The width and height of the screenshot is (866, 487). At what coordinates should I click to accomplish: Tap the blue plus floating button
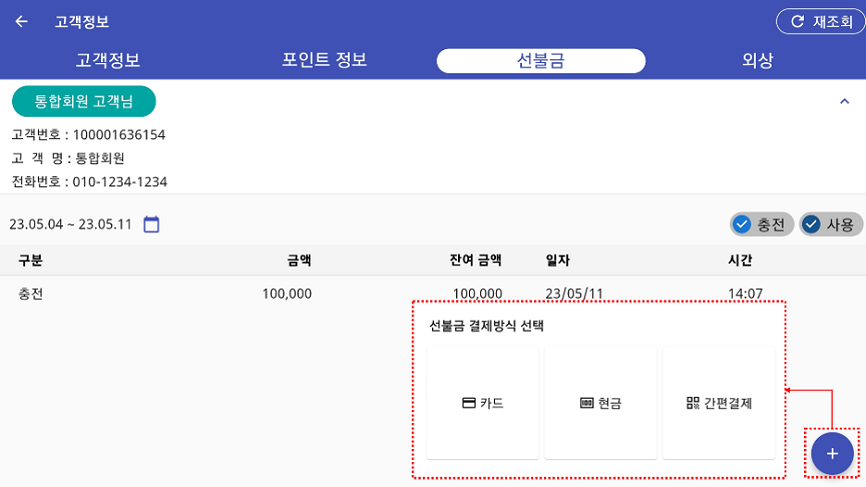pos(832,453)
